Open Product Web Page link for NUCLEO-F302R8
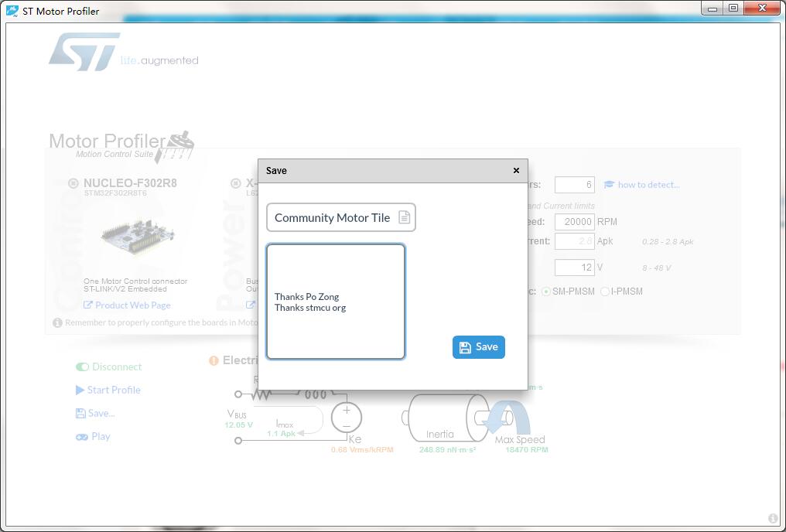 tap(133, 305)
